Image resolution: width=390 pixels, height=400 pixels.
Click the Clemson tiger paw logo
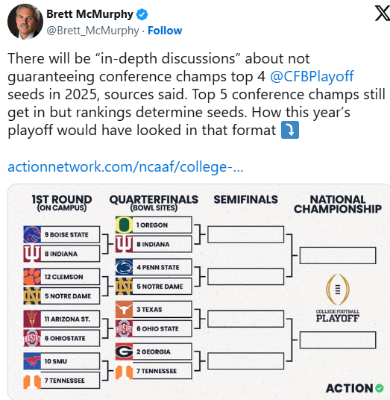[32, 277]
